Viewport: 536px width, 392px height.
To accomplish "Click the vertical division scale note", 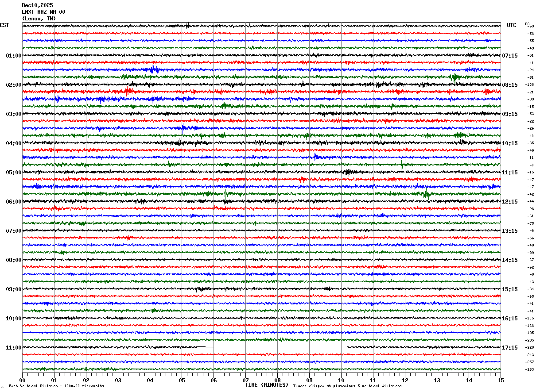I will point(57,386).
